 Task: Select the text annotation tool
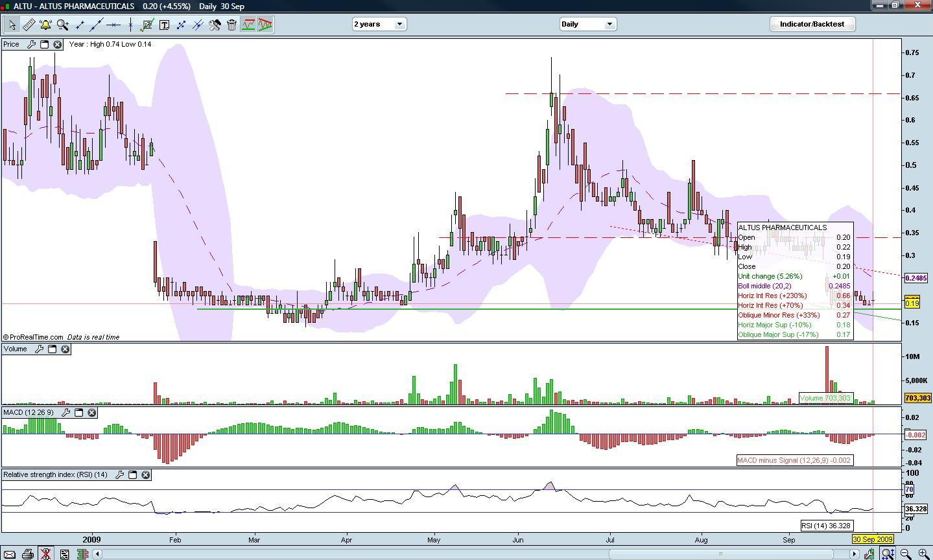[164, 25]
